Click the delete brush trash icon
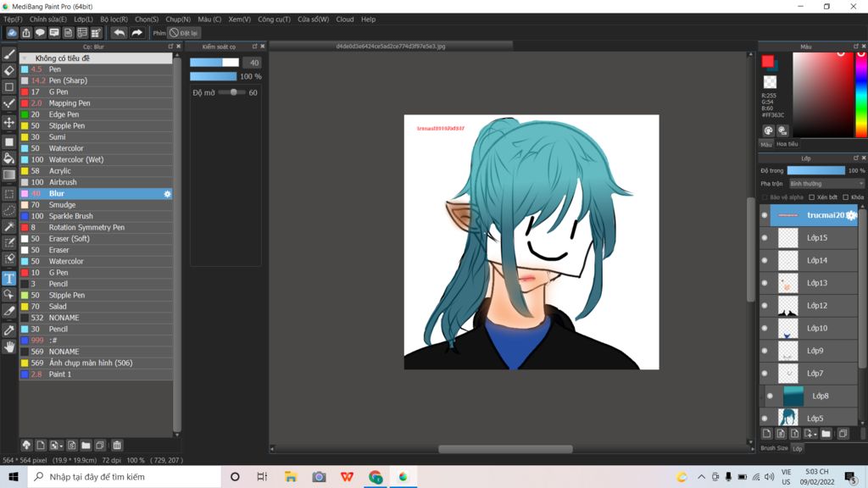The height and width of the screenshot is (488, 868). pyautogui.click(x=116, y=445)
